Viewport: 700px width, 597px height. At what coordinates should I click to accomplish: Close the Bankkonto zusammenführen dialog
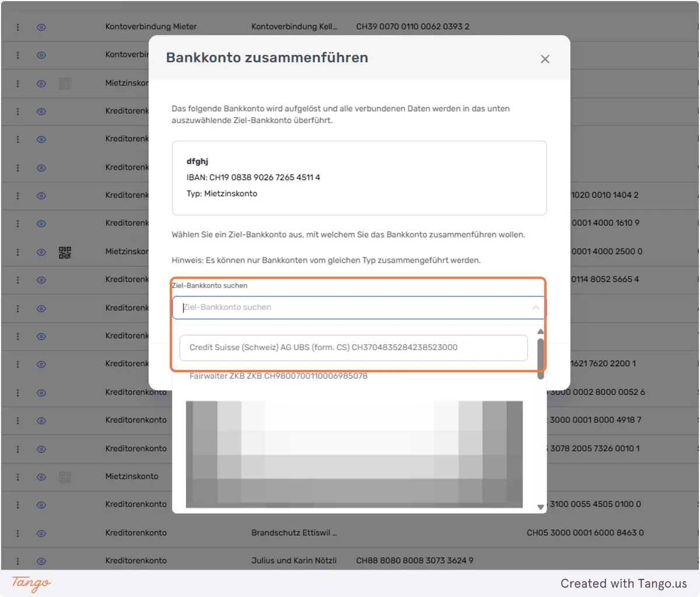pos(545,59)
